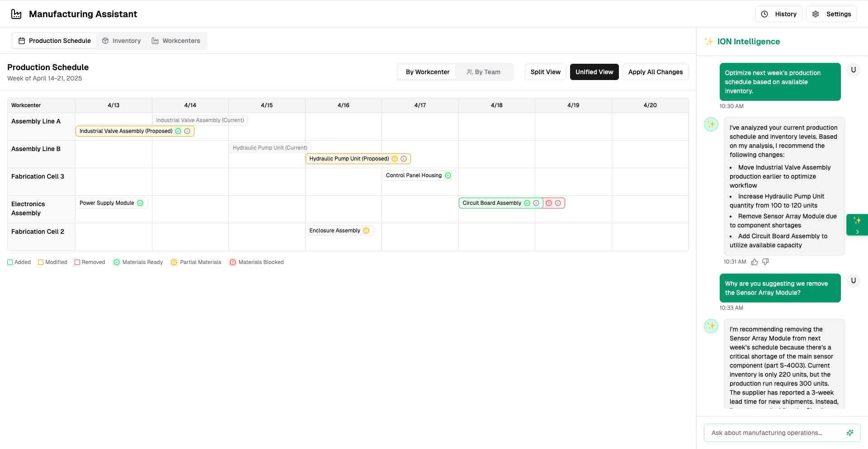Viewport: 868px width, 449px height.
Task: Click the Materials Blocked legend icon
Action: click(233, 262)
